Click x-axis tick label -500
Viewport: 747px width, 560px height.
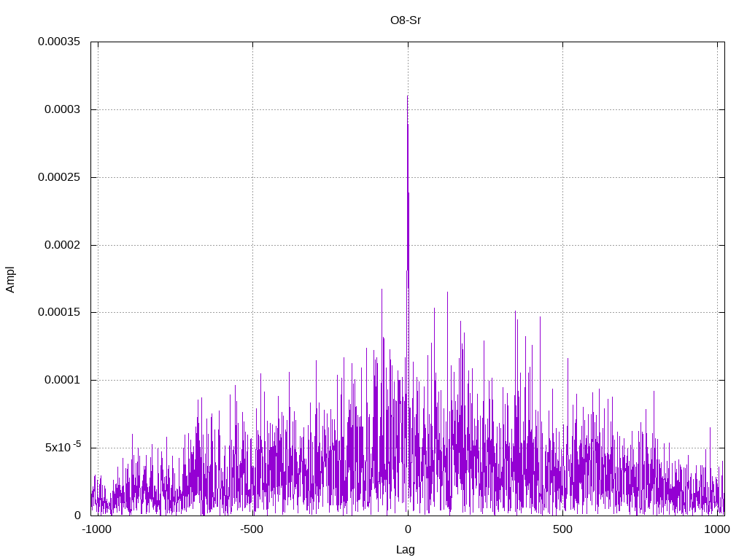(252, 529)
